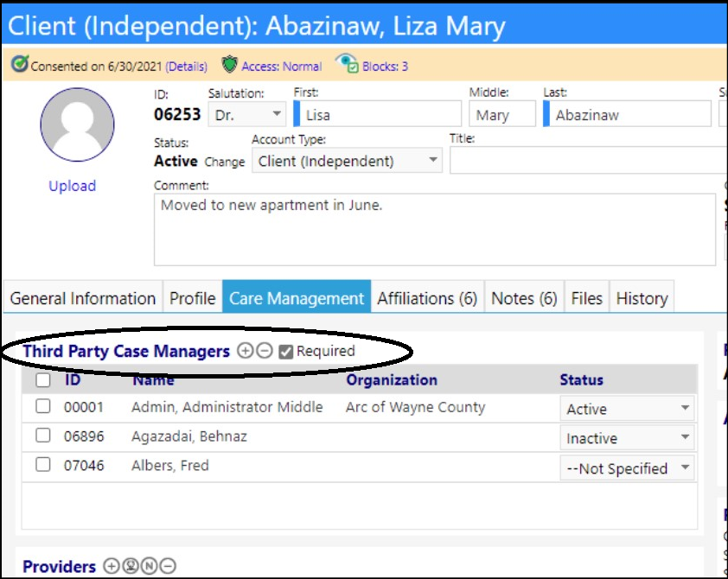Image resolution: width=728 pixels, height=579 pixels.
Task: Add a Third Party Case Manager
Action: coord(245,351)
